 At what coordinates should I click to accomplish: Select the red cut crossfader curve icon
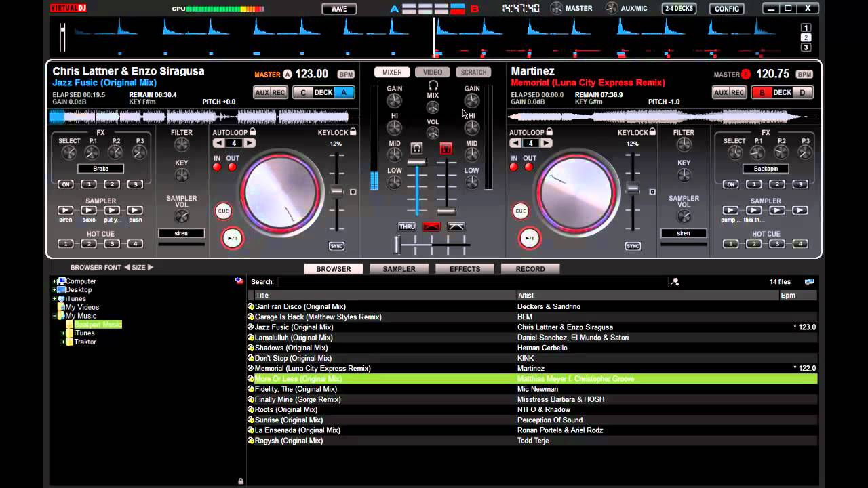point(431,227)
